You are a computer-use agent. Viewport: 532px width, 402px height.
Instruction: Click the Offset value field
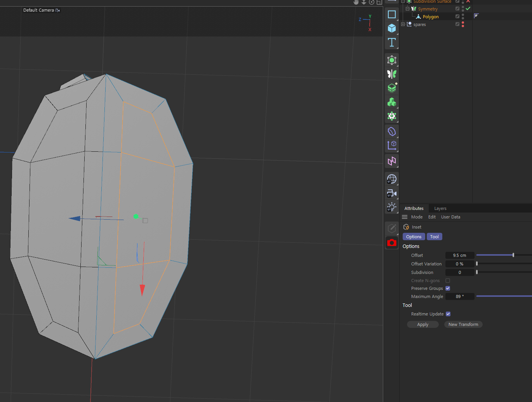tap(460, 255)
